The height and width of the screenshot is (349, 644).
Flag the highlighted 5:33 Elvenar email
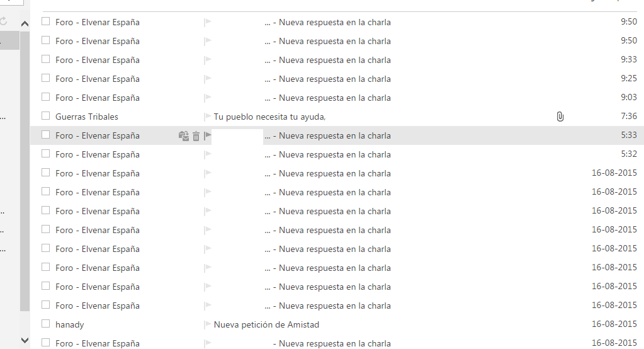click(x=207, y=135)
